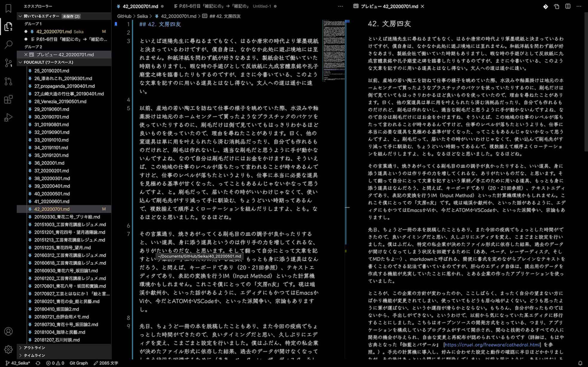Open more actions in left editor group
This screenshot has height=367, width=588.
340,6
